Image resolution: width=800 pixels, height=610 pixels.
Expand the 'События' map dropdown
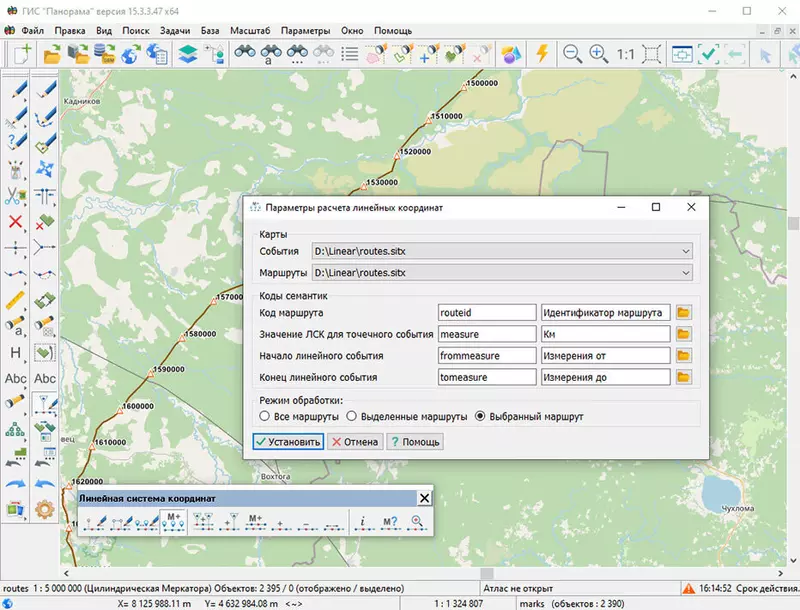tap(685, 251)
